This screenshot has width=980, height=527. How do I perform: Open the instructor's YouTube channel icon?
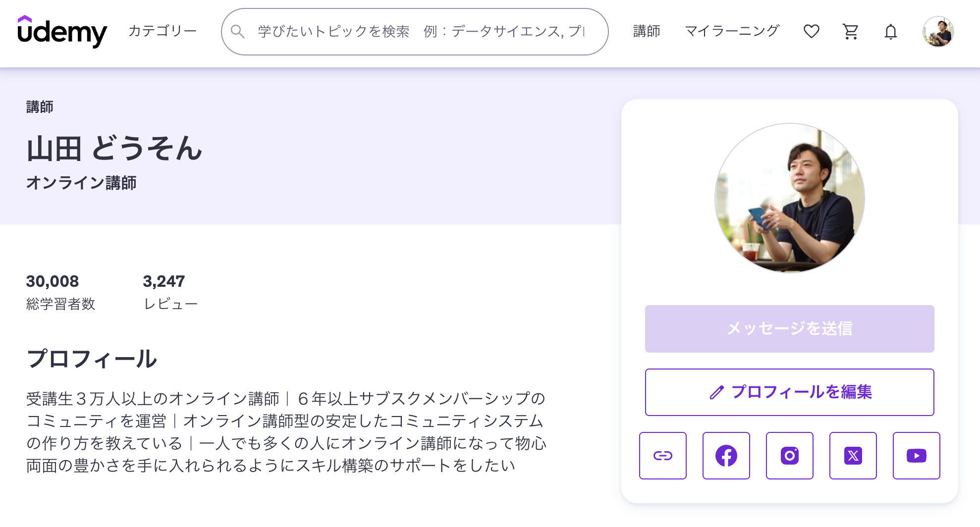click(x=917, y=456)
